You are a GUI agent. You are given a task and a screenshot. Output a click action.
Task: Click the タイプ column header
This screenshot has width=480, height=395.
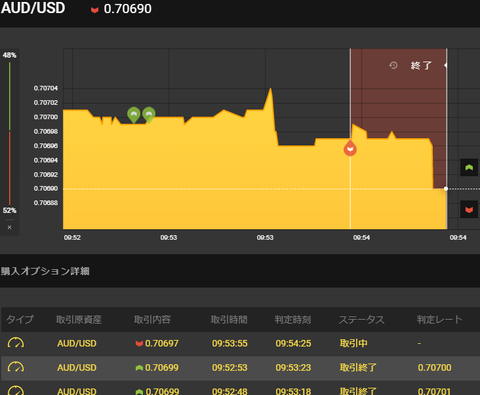[x=20, y=319]
